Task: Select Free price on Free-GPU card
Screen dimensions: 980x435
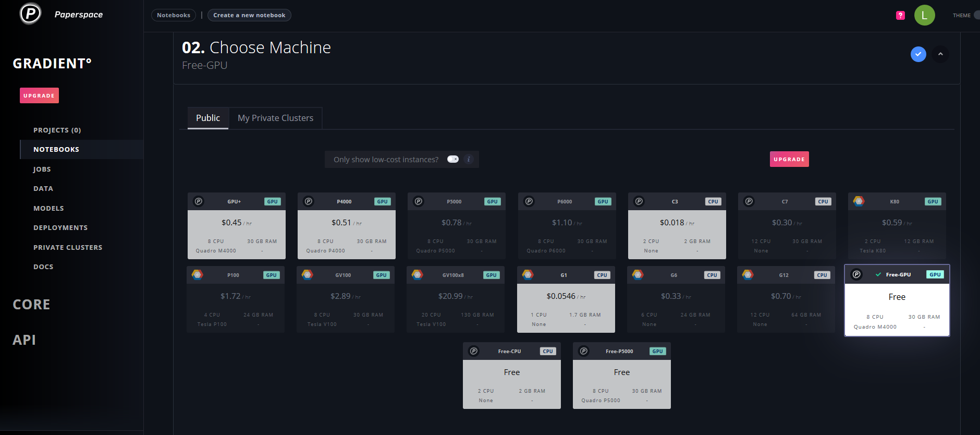Action: (897, 297)
